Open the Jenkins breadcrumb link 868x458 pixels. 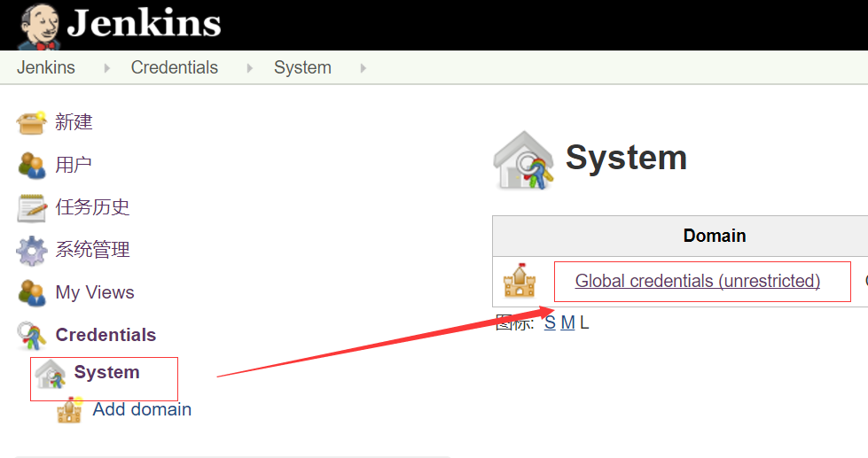[46, 67]
